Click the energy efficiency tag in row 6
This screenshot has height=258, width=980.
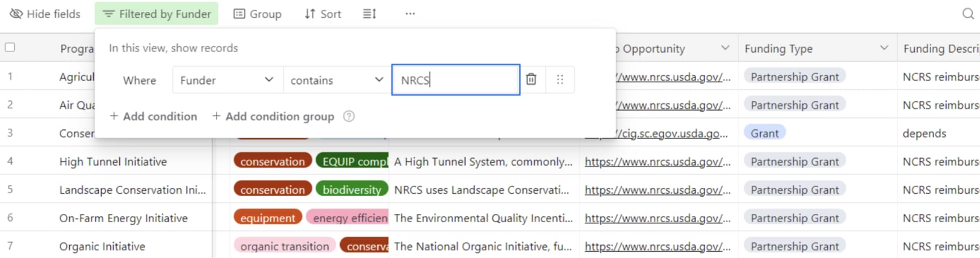tap(347, 218)
